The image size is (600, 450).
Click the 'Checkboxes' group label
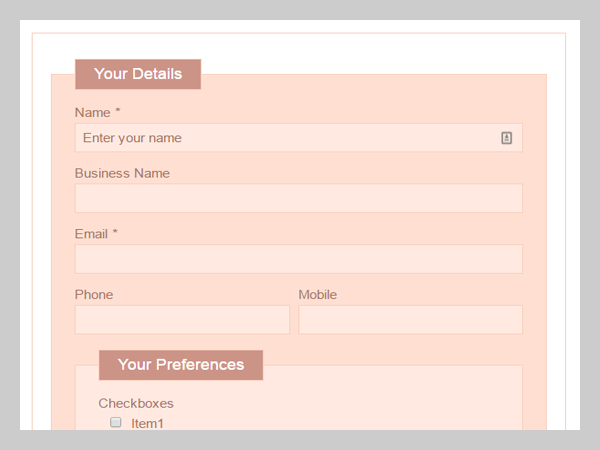click(136, 404)
